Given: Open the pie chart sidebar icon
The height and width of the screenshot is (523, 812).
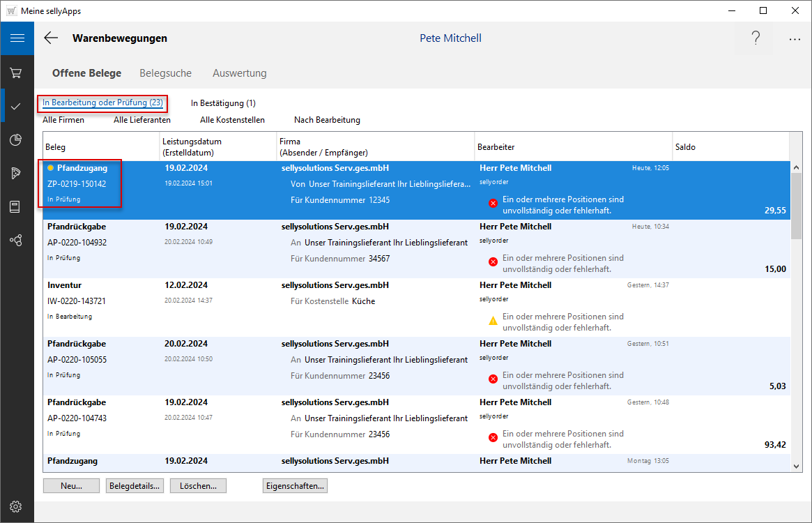Looking at the screenshot, I should click(x=16, y=140).
